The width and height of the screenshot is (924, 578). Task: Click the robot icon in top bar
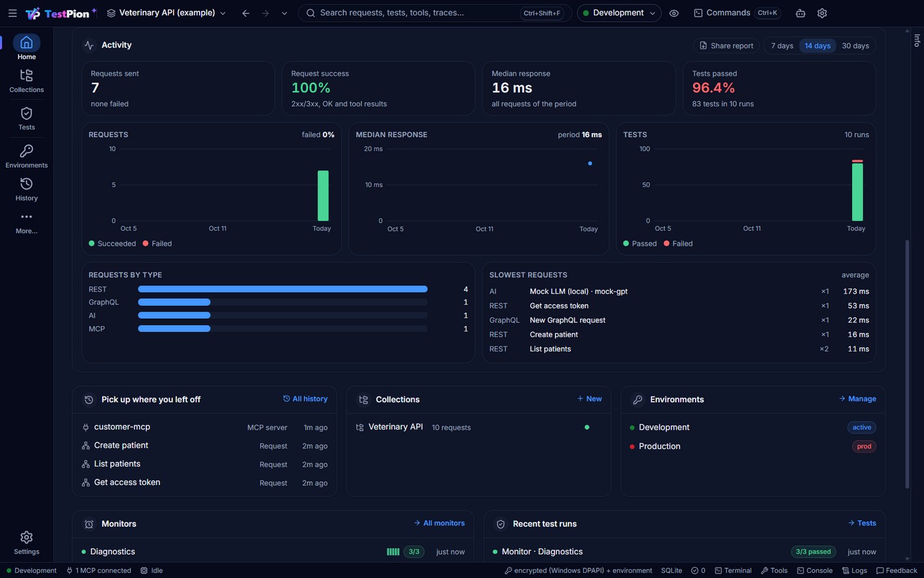click(x=800, y=13)
